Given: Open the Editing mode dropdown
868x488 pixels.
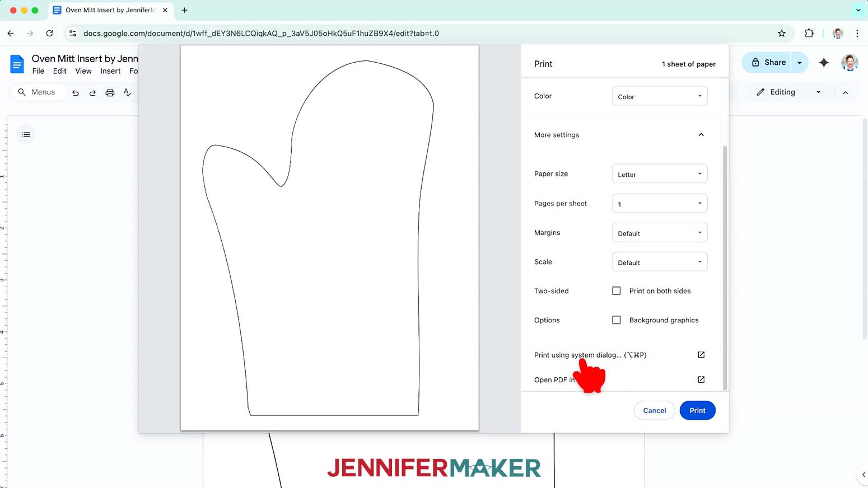Looking at the screenshot, I should click(788, 92).
